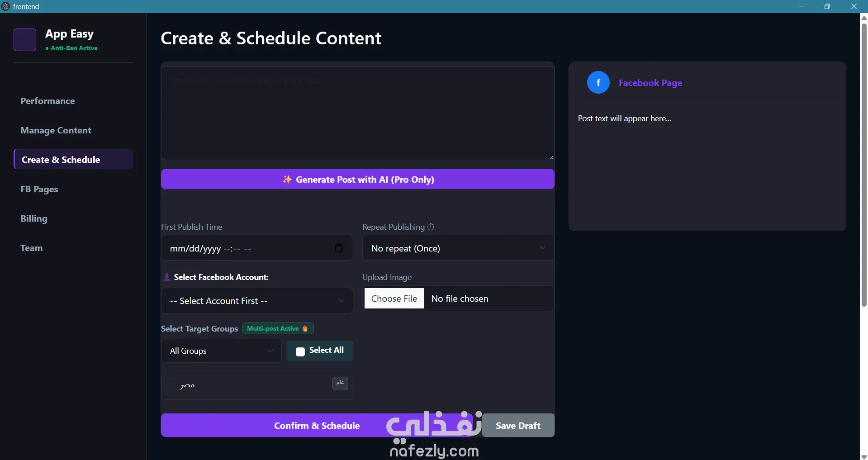Open Manage Content page
868x460 pixels.
(56, 130)
